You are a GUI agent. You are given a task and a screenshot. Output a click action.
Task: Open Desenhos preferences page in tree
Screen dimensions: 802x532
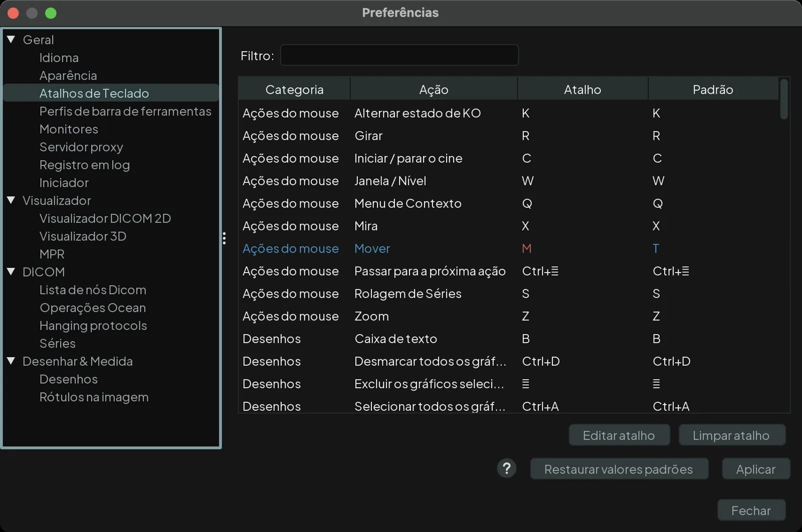(69, 379)
